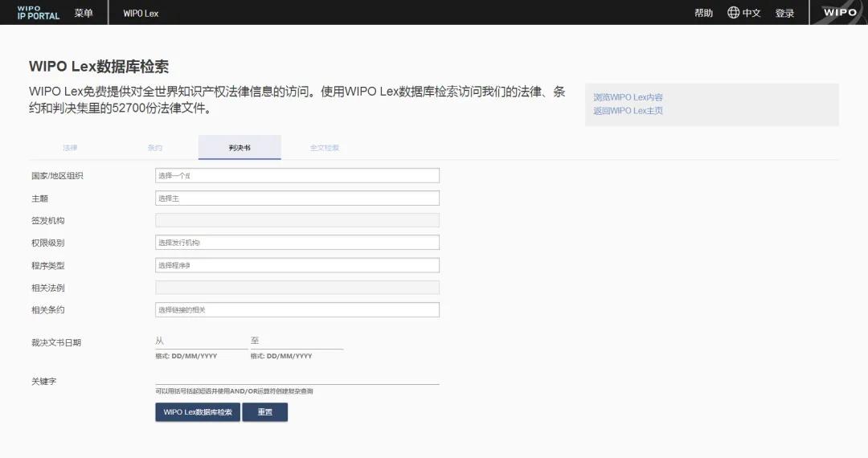Open the 权限级别 selection field
The image size is (868, 458).
(x=297, y=243)
